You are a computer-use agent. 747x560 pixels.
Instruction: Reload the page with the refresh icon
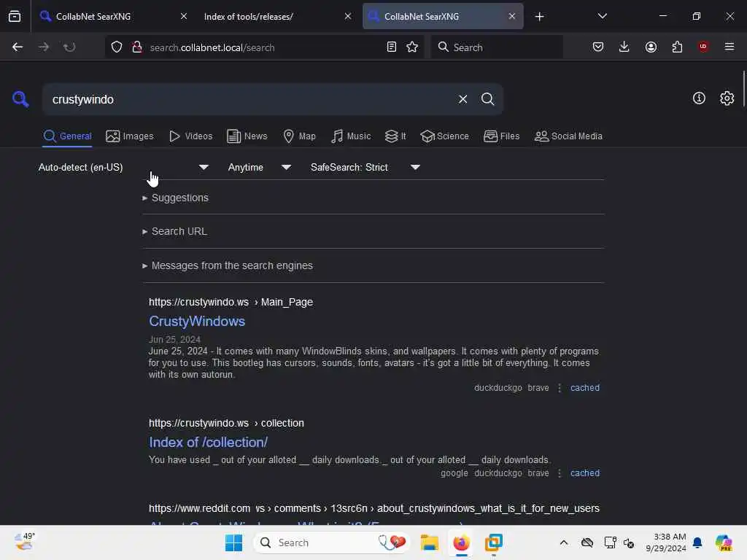click(x=69, y=47)
